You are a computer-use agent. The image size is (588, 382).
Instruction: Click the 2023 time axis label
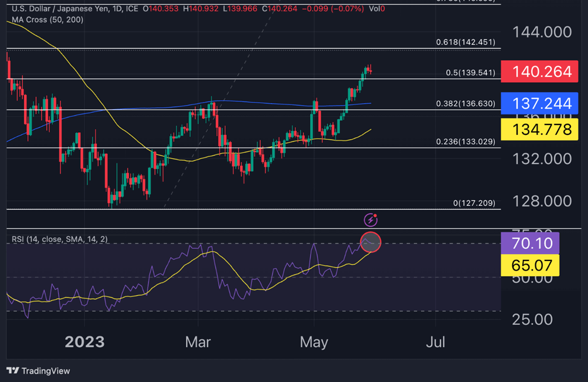(84, 342)
